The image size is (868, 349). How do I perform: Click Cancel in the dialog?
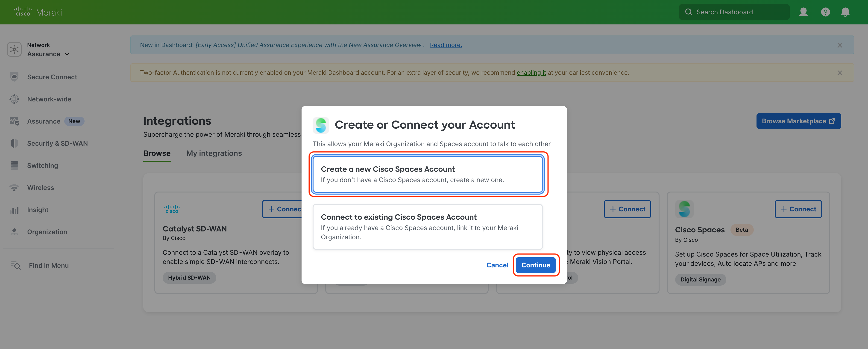(497, 265)
